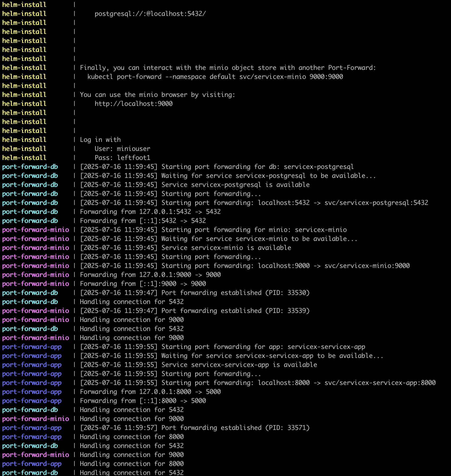Click 'Service servicex-servicex-app is available' line

(199, 365)
